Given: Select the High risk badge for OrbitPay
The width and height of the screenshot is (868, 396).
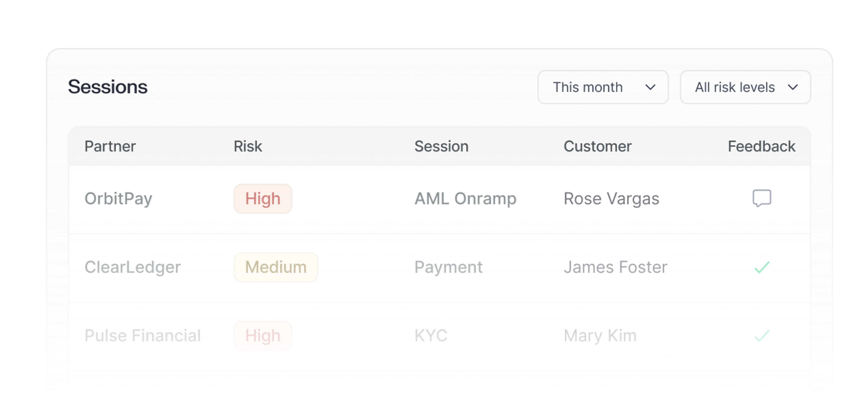Looking at the screenshot, I should click(x=263, y=199).
